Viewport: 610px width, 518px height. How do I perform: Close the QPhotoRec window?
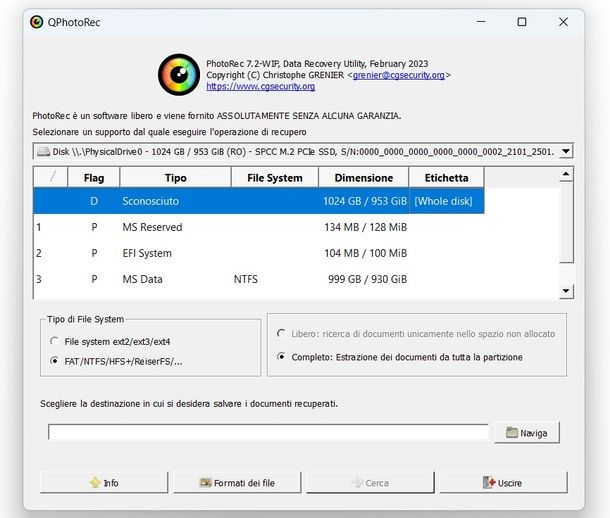tap(563, 22)
